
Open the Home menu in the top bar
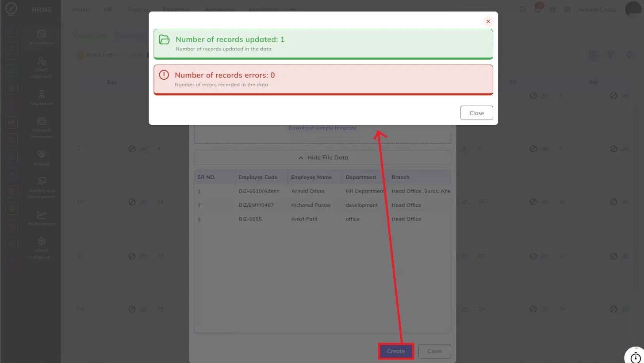(80, 9)
